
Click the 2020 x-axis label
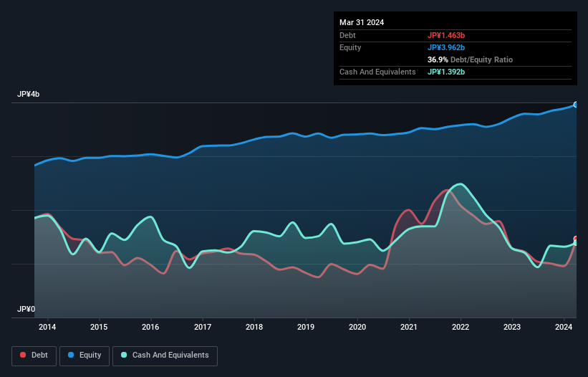click(x=357, y=328)
